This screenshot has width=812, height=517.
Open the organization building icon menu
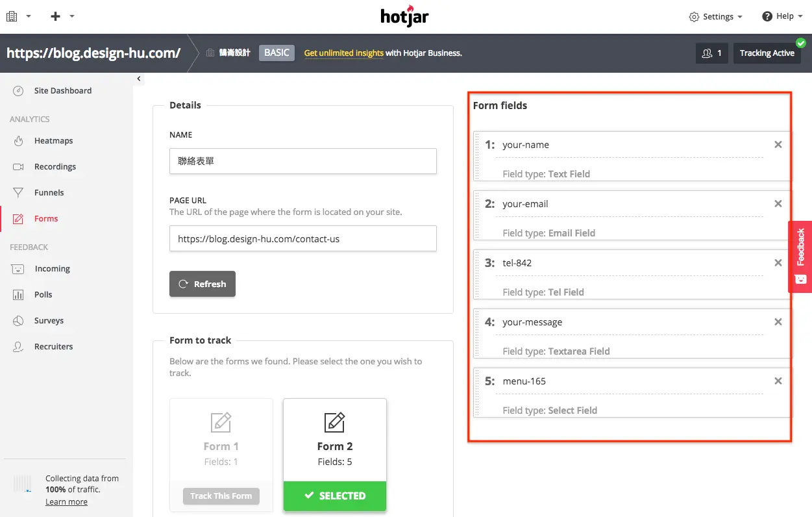pos(12,16)
